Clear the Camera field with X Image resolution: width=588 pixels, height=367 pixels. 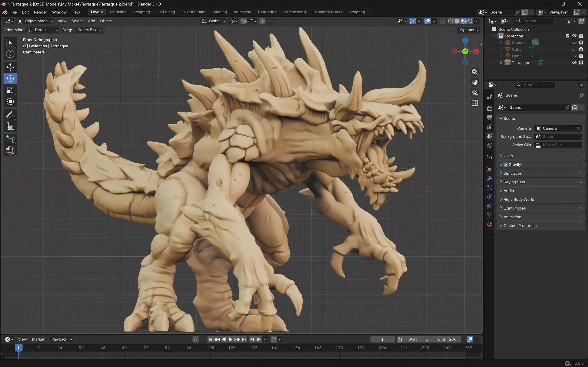578,128
